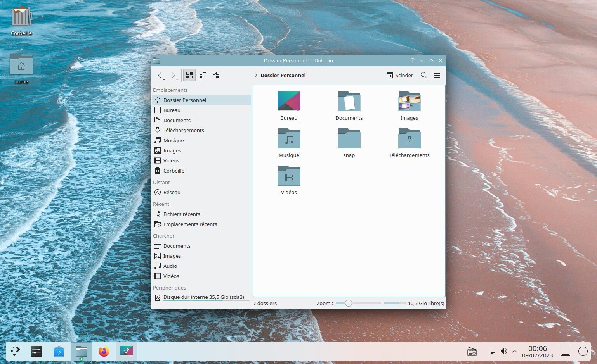Select Corbeille in the Emplacements sidebar
597x364 pixels.
(x=174, y=171)
